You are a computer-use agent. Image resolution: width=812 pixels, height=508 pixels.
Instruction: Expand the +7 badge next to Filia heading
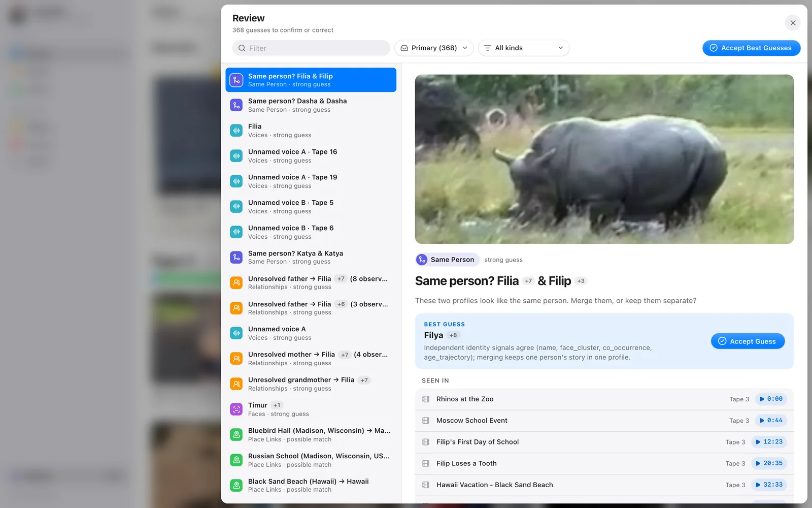(x=528, y=281)
